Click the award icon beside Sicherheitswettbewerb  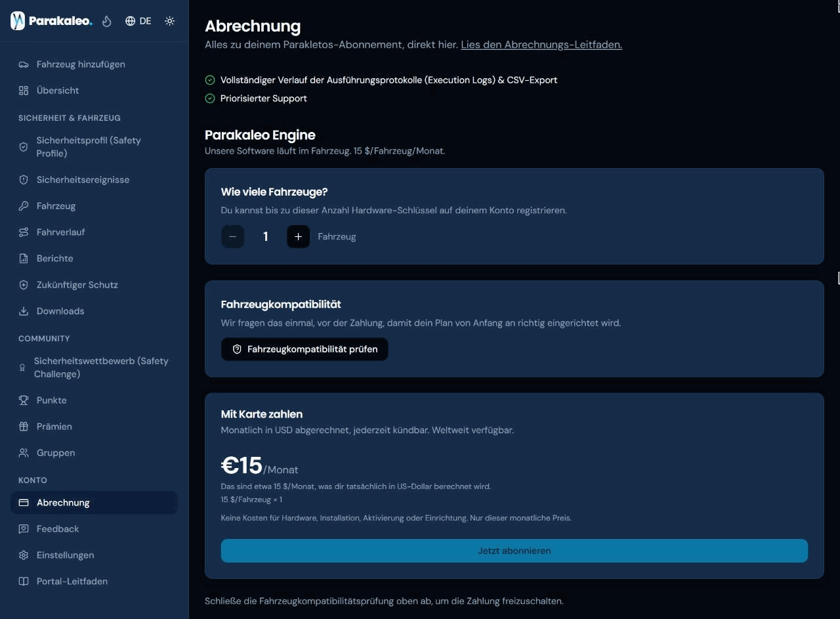pyautogui.click(x=22, y=368)
